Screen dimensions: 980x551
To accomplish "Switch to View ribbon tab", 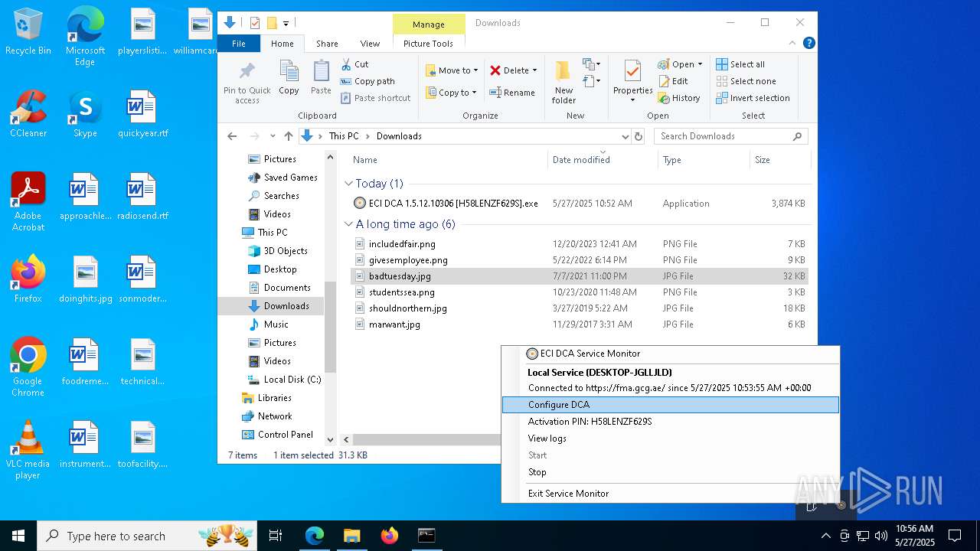I will pos(370,44).
